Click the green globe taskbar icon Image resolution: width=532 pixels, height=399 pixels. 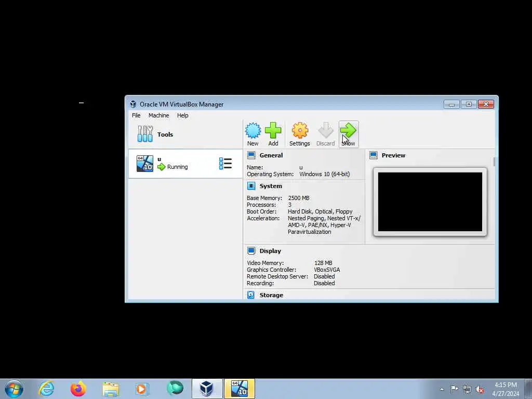(175, 388)
